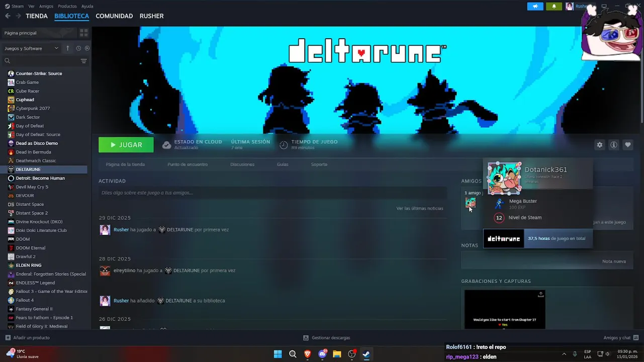Screen dimensions: 644x362
Task: Open the Ver menu
Action: (32, 6)
